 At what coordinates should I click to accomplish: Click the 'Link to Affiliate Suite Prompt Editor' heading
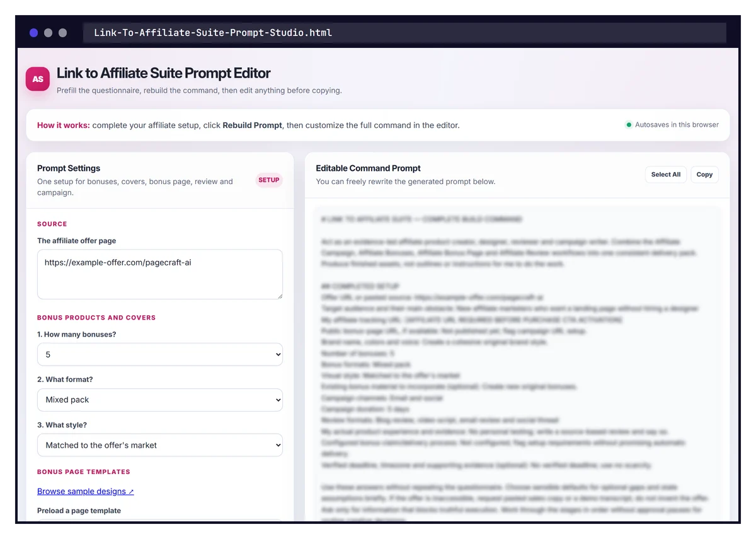pyautogui.click(x=164, y=73)
